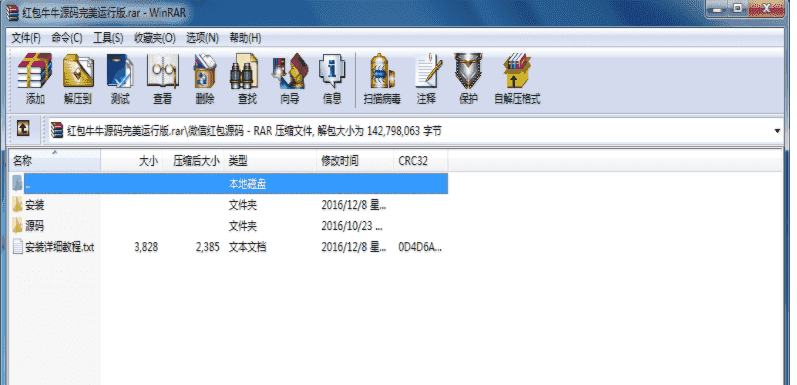Sort by 大小 column header
Screen dimensions: 797x385
(131, 161)
